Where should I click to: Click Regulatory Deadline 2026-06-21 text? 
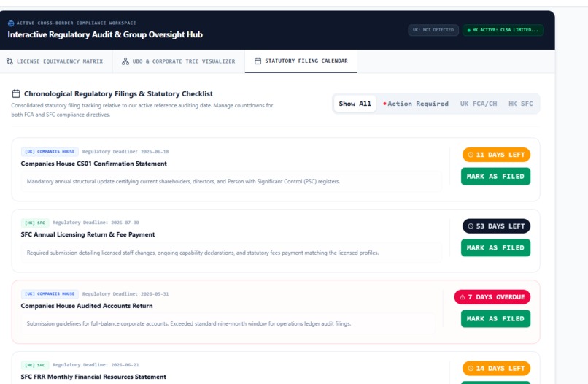point(96,365)
